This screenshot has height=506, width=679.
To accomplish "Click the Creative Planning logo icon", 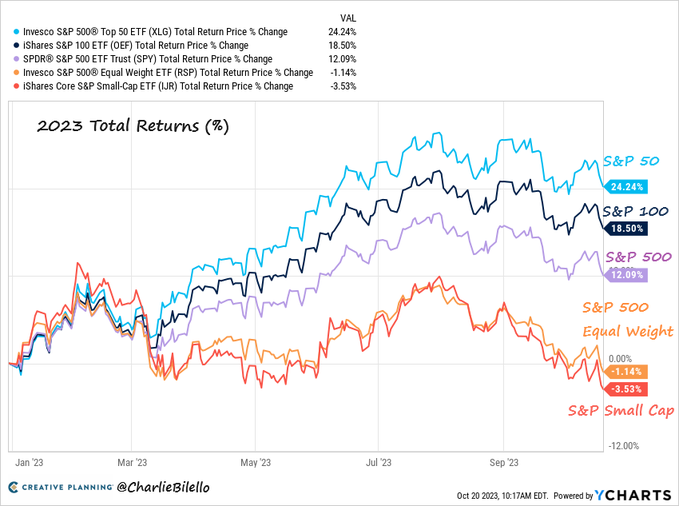I will (15, 486).
